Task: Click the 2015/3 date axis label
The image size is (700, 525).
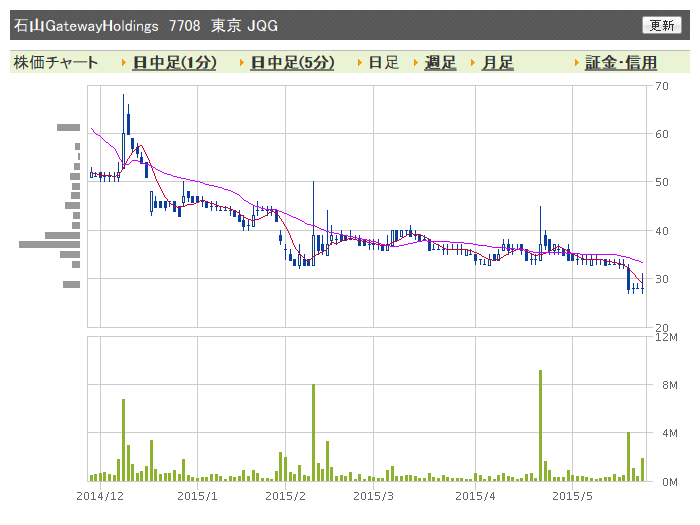Action: pos(373,496)
